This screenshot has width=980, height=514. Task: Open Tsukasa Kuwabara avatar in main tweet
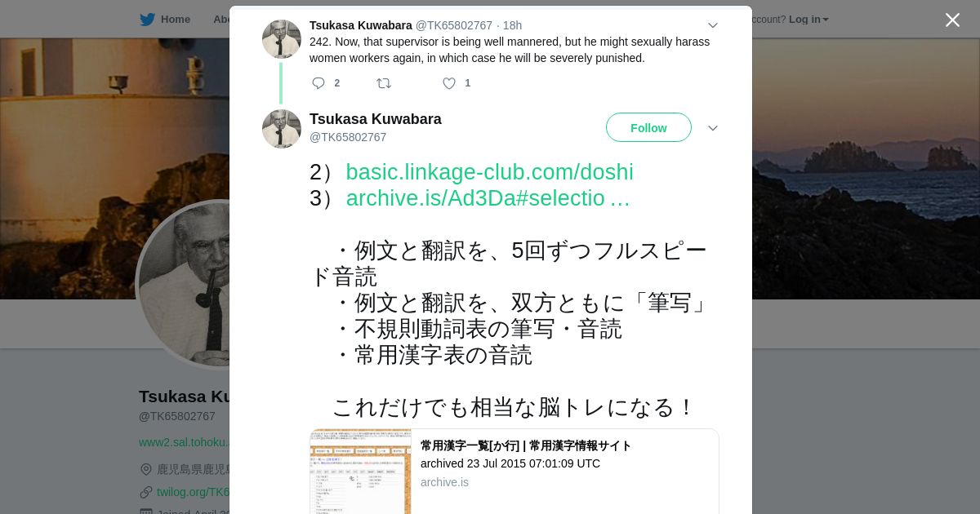coord(282,129)
